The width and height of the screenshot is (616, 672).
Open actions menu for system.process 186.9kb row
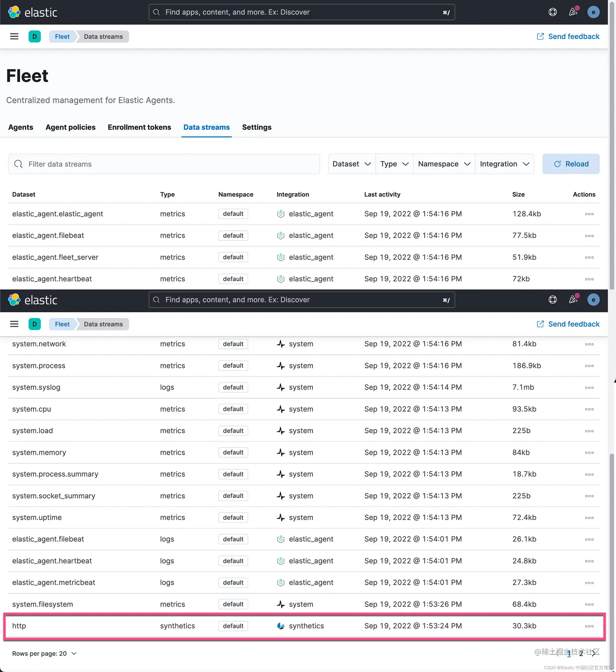click(x=589, y=366)
